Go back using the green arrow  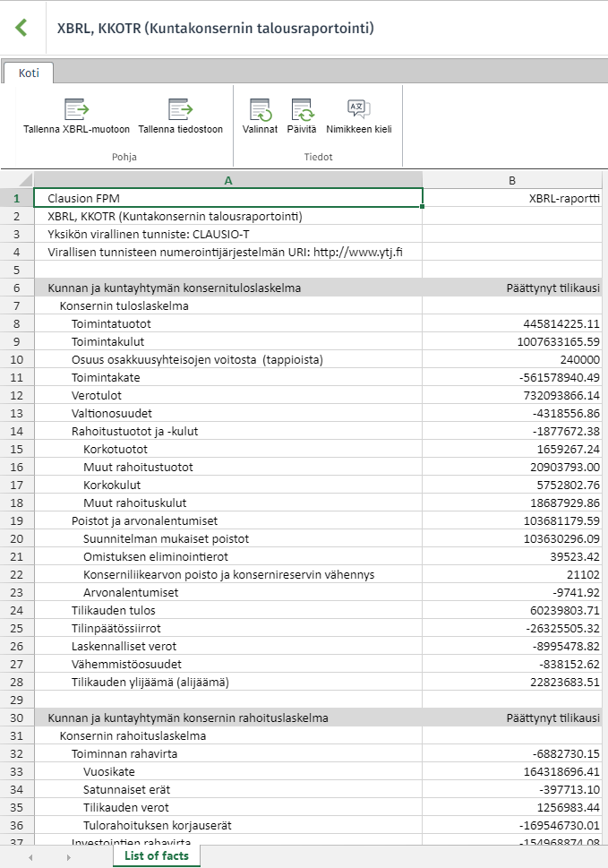pos(21,27)
